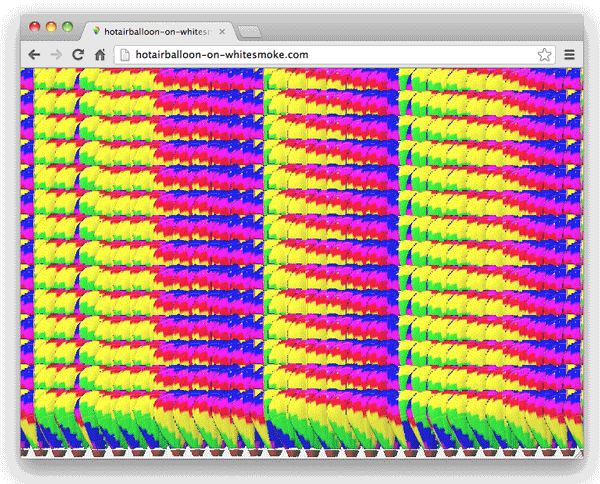600x484 pixels.
Task: Click the tiled rainbow balloon page content
Action: (302, 258)
